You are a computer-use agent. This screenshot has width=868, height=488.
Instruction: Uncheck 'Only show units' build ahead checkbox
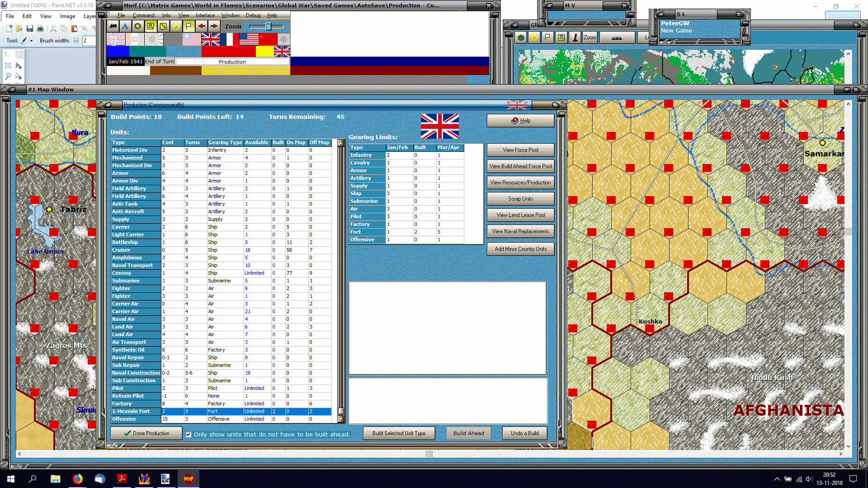point(189,434)
